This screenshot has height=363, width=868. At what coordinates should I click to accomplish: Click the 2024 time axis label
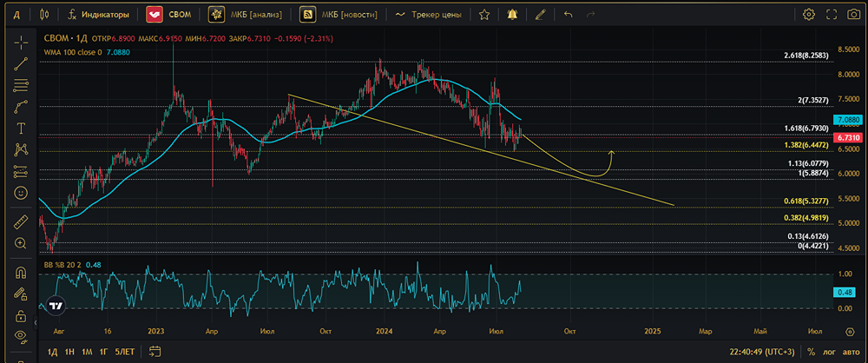pos(384,332)
